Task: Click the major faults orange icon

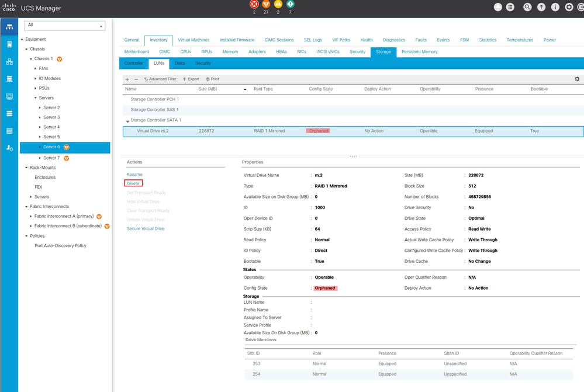Action: pos(266,4)
